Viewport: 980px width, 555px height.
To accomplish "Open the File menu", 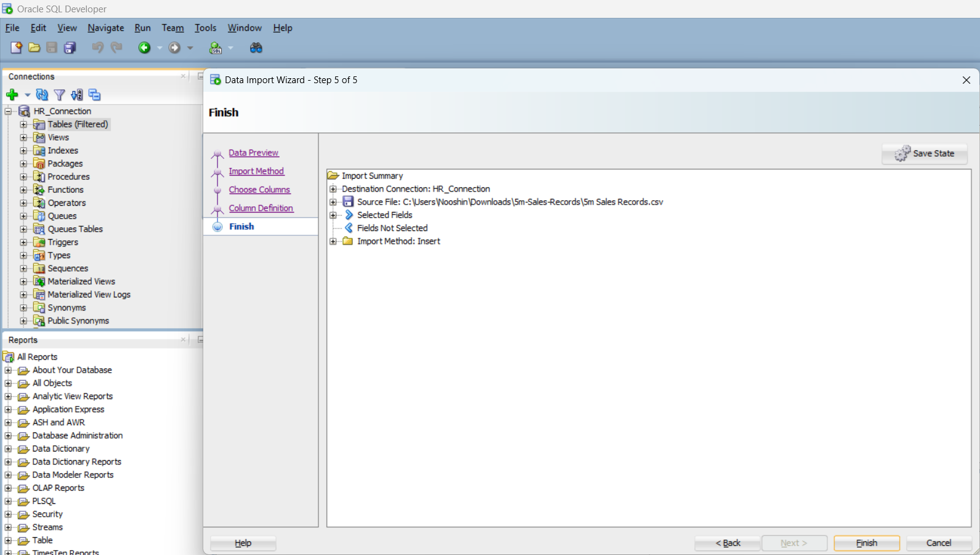I will pos(12,28).
